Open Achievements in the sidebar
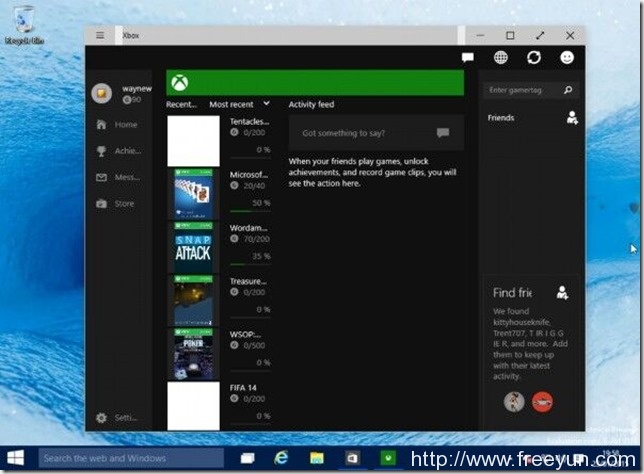644x474 pixels. (x=118, y=151)
